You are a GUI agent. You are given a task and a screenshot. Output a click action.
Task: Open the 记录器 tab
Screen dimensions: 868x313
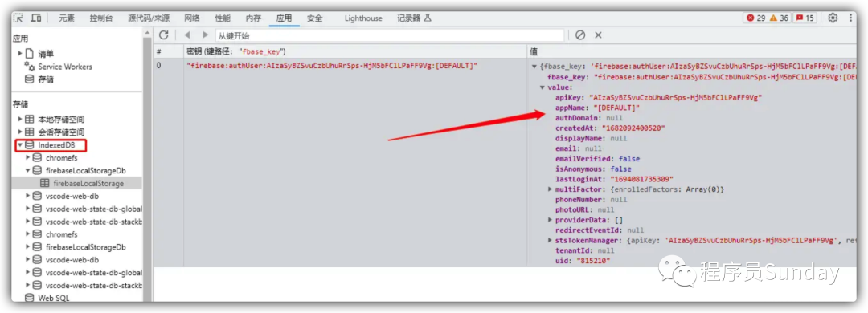coord(414,18)
